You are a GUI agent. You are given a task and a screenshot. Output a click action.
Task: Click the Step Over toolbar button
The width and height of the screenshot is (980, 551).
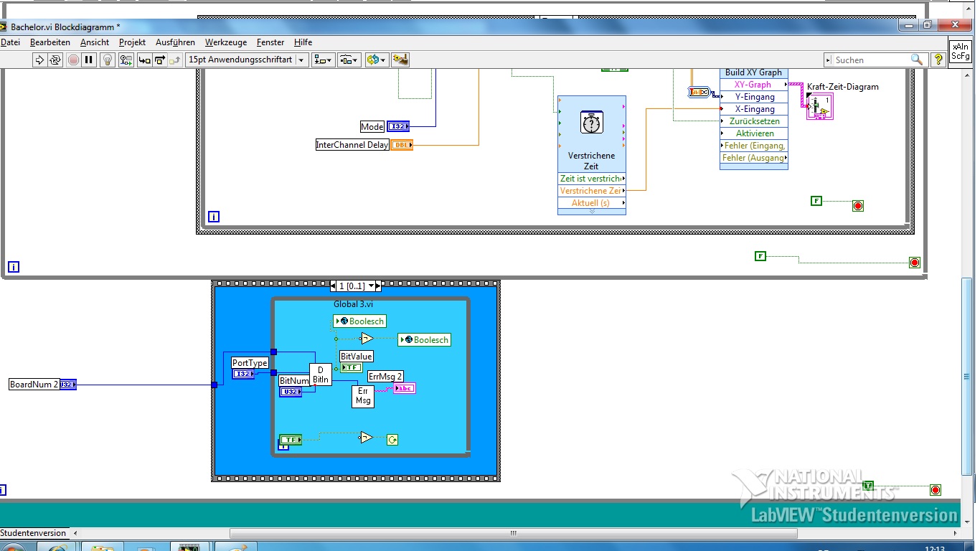click(x=159, y=60)
